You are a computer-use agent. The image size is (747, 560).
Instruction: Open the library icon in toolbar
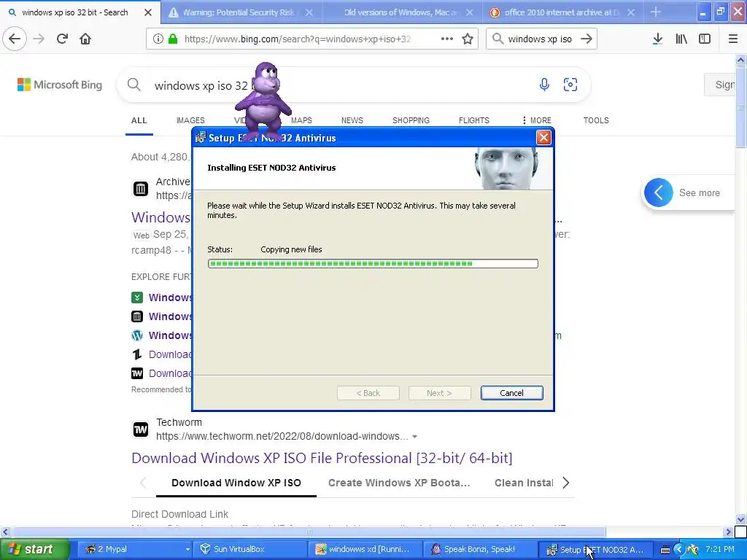pyautogui.click(x=681, y=39)
